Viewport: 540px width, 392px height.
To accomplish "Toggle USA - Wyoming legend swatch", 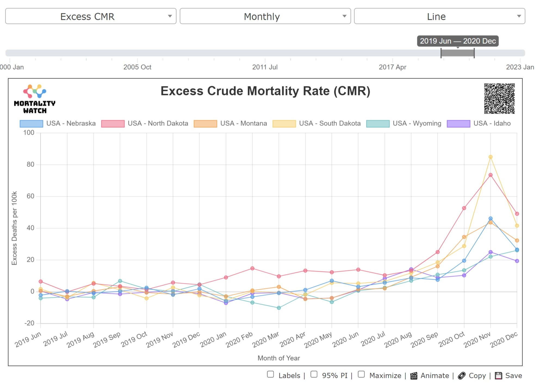I will click(x=378, y=124).
